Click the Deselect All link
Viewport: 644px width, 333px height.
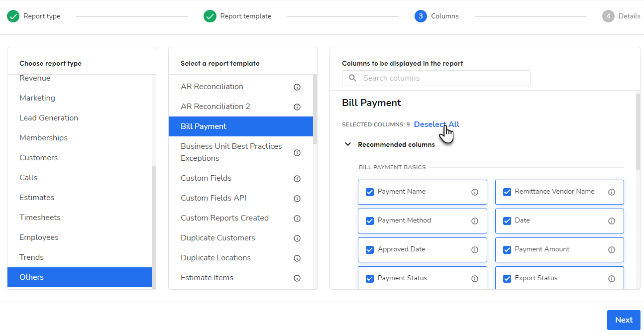[x=436, y=124]
